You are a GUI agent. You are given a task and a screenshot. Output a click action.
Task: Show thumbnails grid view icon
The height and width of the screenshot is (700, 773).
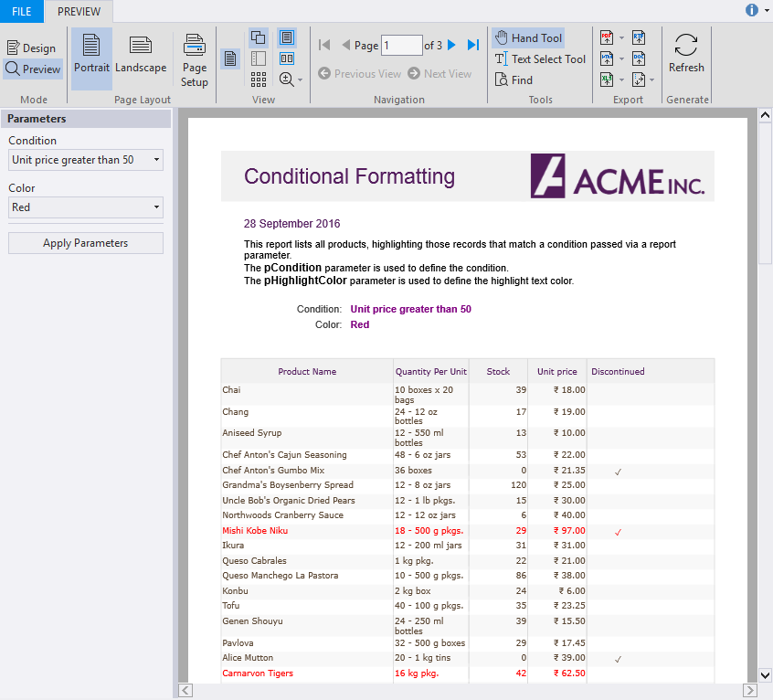click(259, 80)
